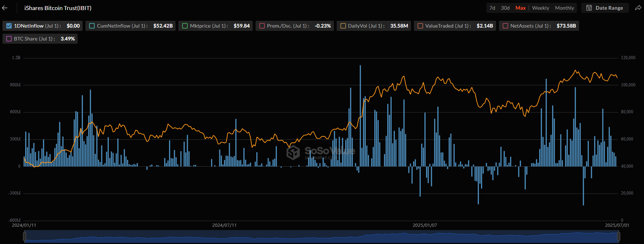The height and width of the screenshot is (244, 644).
Task: Click the 2025/01/07 axis date label
Action: 425,225
